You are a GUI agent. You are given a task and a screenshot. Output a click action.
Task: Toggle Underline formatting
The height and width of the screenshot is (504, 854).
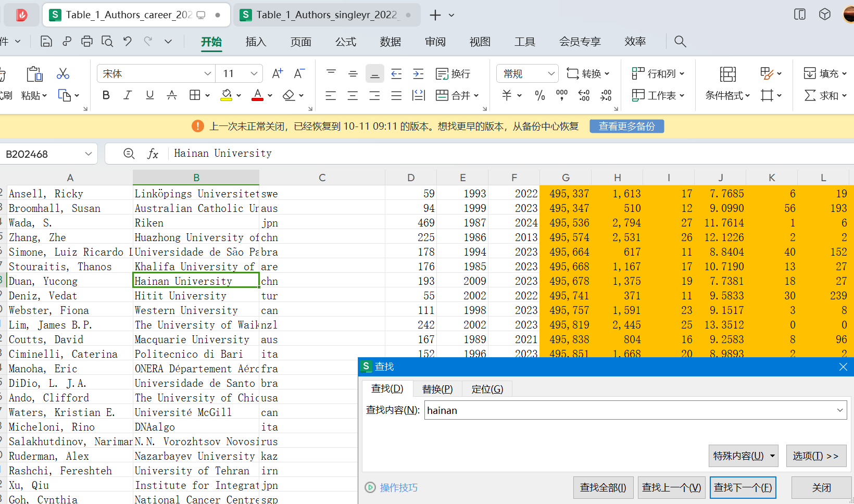click(150, 95)
